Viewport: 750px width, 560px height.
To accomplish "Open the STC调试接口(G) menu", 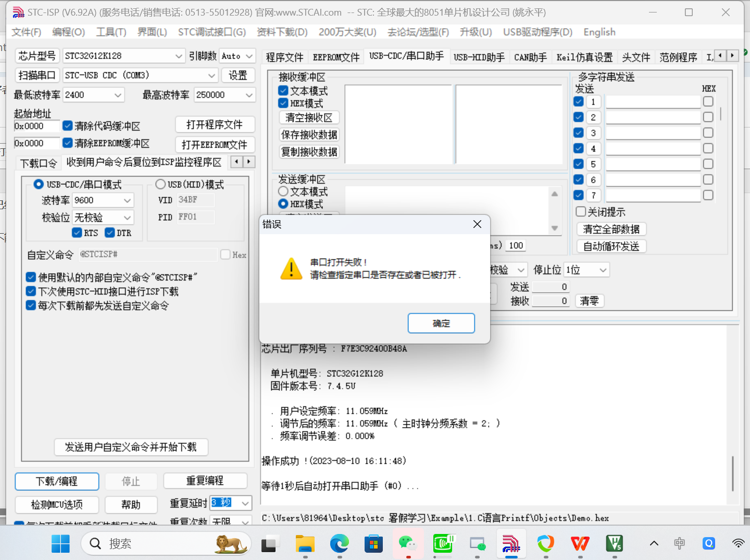I will click(x=211, y=32).
